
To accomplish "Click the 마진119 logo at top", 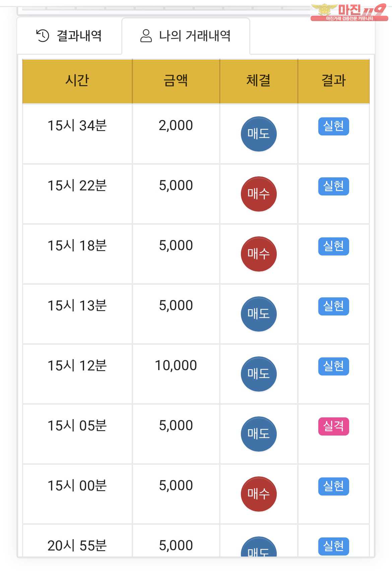I will 349,12.
